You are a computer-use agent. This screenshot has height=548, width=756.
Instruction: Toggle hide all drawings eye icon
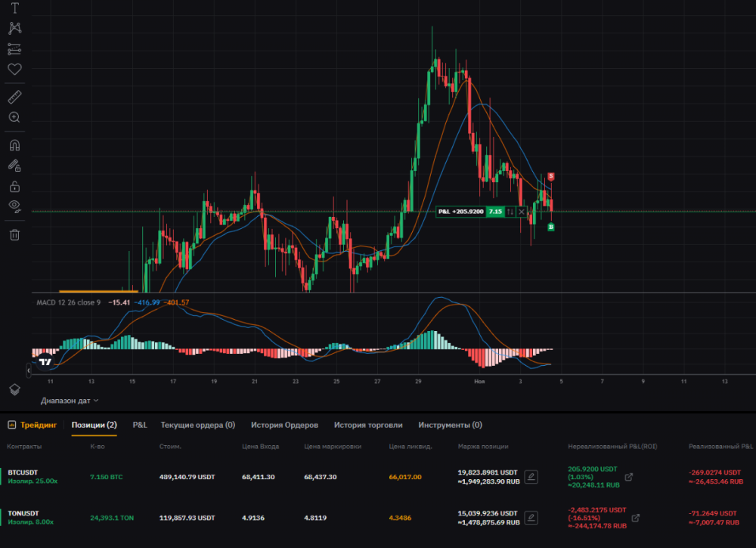(x=14, y=206)
